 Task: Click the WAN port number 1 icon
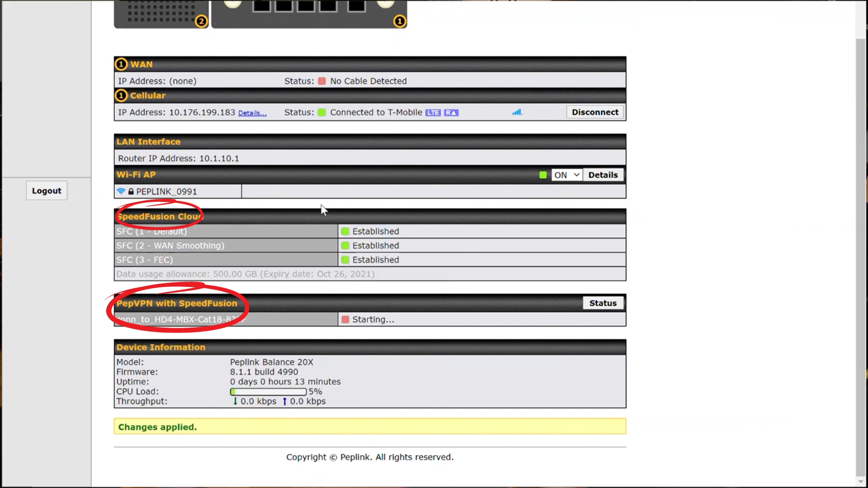121,64
